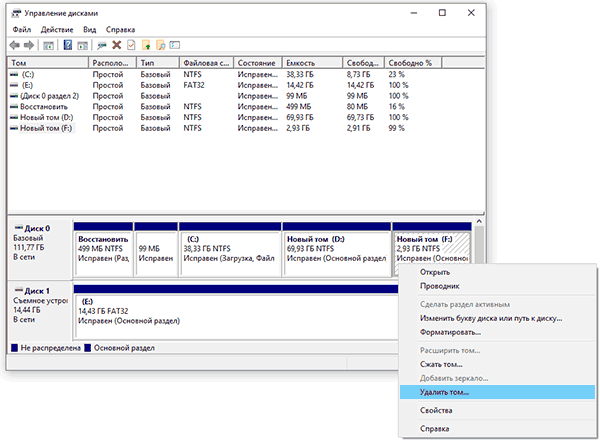The width and height of the screenshot is (600, 442).
Task: Click drive icon of Новый том (D:) row
Action: pyautogui.click(x=14, y=117)
